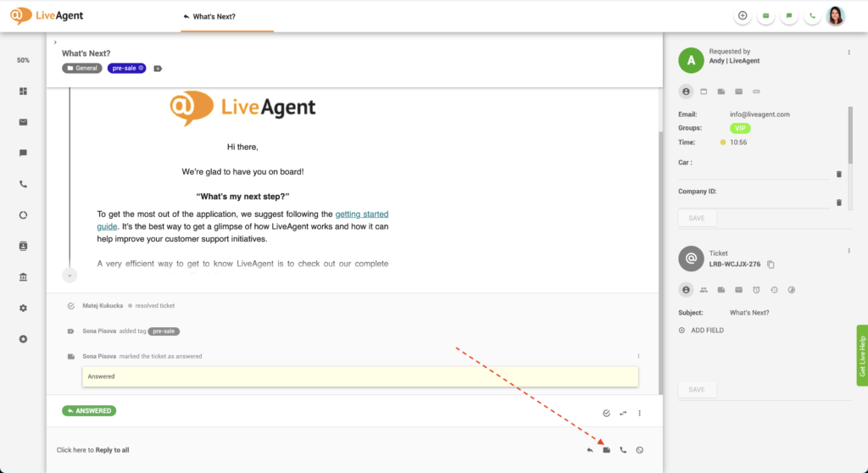Delete the Car field with trash icon
Screen dimensions: 868x473
(839, 174)
